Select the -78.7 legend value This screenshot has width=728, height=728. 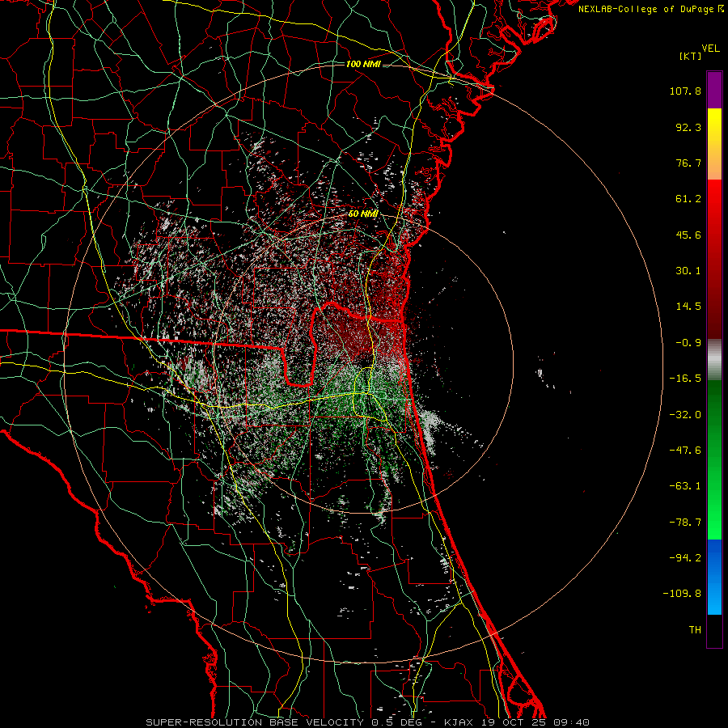pos(685,523)
